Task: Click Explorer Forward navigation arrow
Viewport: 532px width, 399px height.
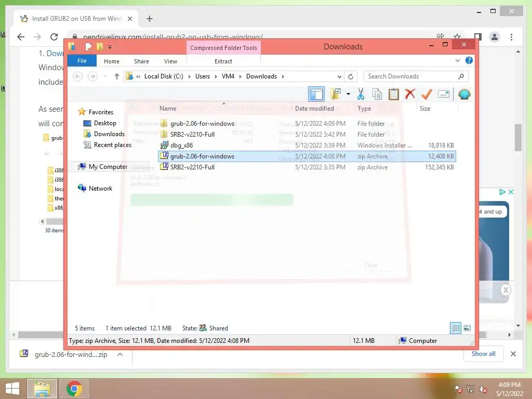Action: tap(92, 76)
